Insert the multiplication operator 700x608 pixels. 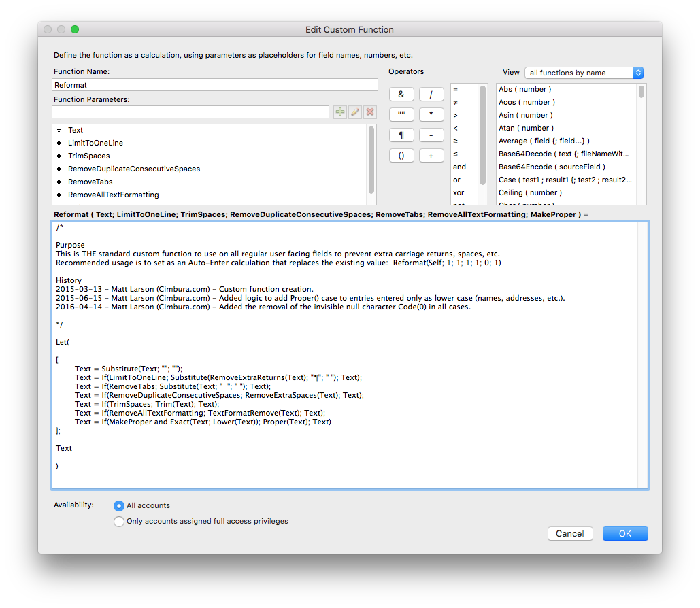pos(431,114)
